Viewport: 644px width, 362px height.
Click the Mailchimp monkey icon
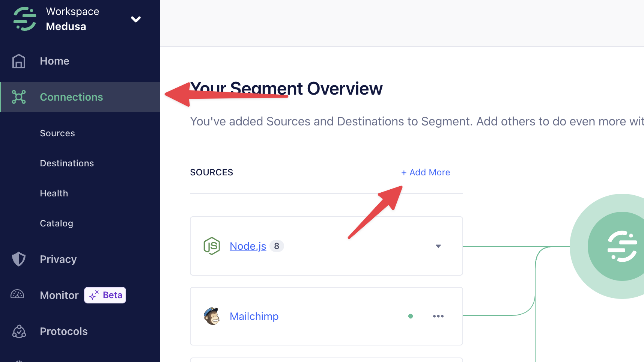click(212, 316)
